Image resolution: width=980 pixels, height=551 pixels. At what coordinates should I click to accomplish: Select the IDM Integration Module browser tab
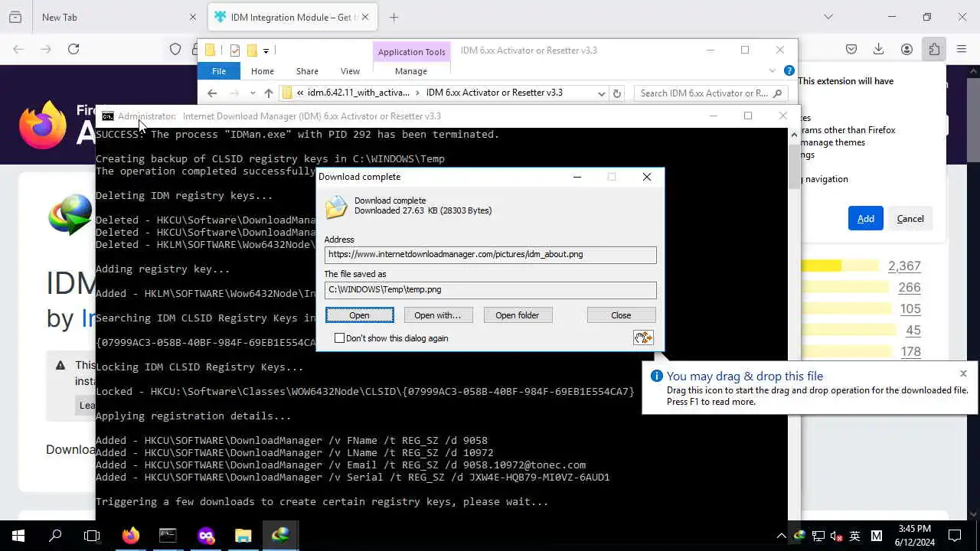292,17
